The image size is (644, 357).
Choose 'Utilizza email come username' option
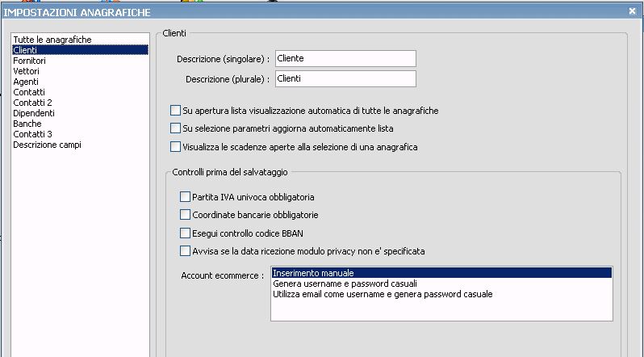click(383, 294)
